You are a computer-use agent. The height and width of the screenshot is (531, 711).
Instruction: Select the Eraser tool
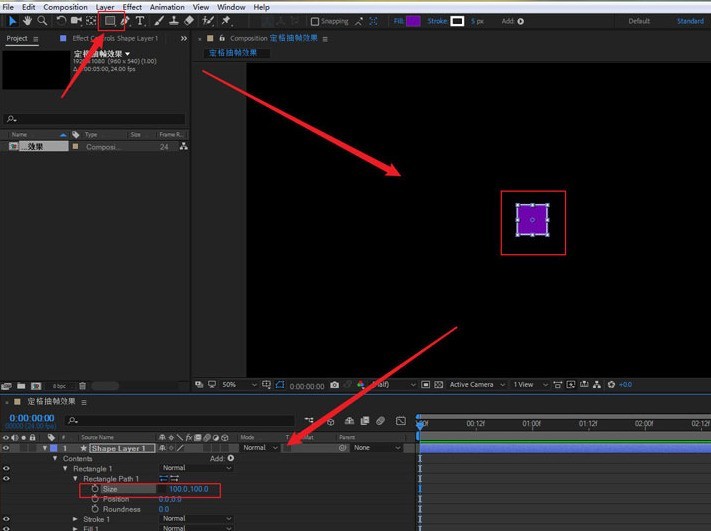[189, 21]
